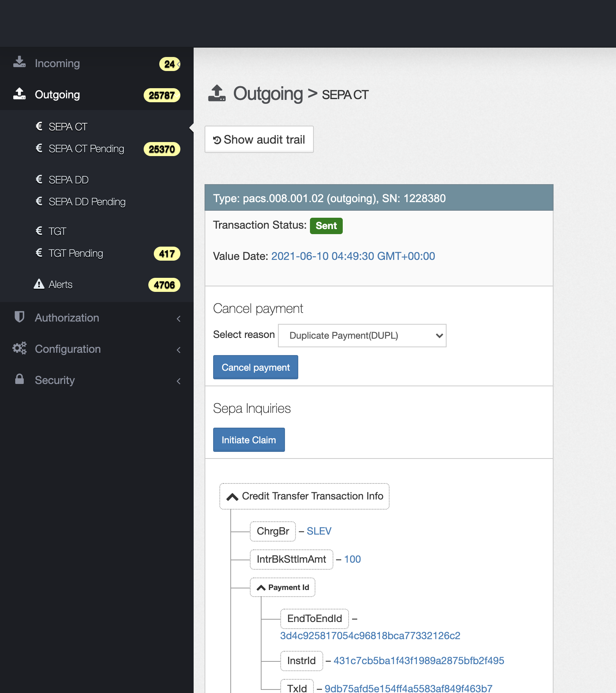Click the InstrId value link
The width and height of the screenshot is (616, 693).
click(418, 661)
